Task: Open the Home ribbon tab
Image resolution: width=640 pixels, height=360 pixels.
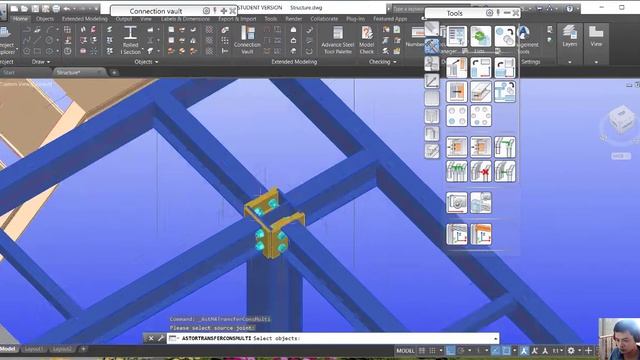Action: pos(20,19)
